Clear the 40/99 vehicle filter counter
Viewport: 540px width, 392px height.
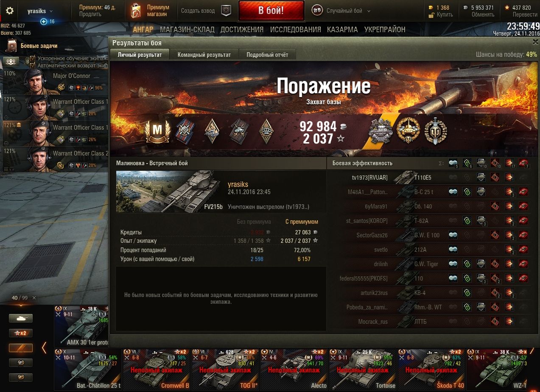click(34, 298)
